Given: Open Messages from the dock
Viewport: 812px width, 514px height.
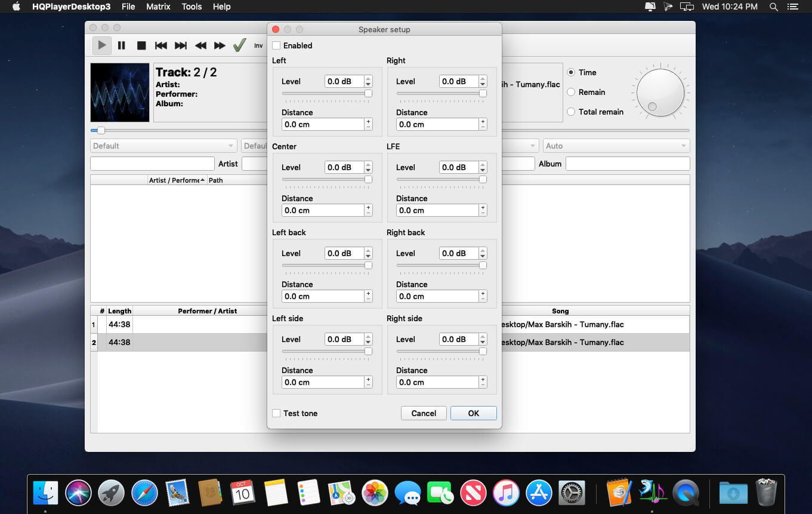Looking at the screenshot, I should [408, 493].
